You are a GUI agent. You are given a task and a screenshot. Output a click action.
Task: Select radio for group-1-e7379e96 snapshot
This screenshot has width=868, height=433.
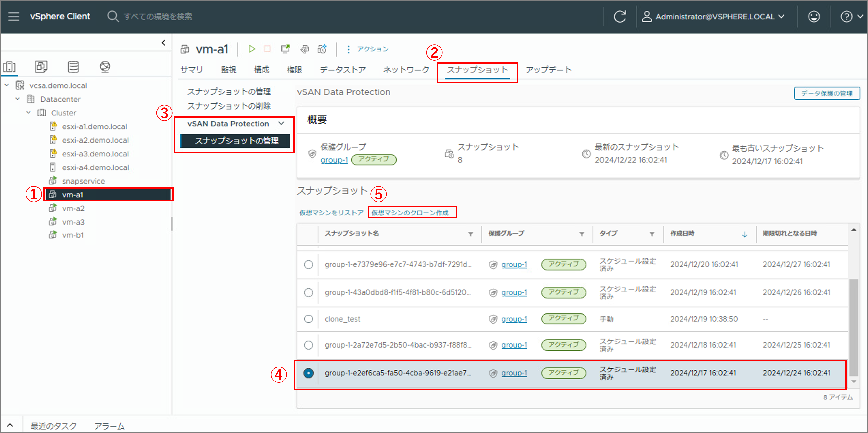[x=308, y=264]
